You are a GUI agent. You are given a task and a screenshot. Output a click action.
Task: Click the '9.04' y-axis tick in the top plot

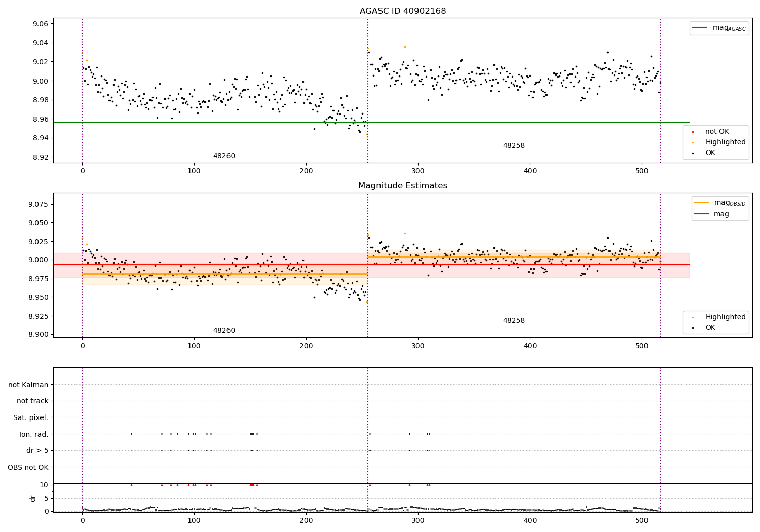[x=40, y=43]
